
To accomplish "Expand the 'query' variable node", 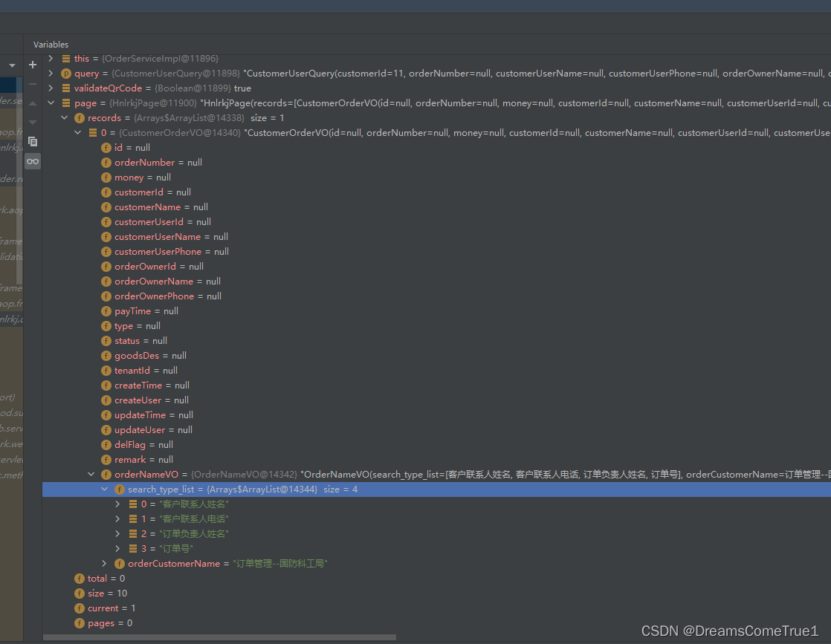I will [51, 73].
